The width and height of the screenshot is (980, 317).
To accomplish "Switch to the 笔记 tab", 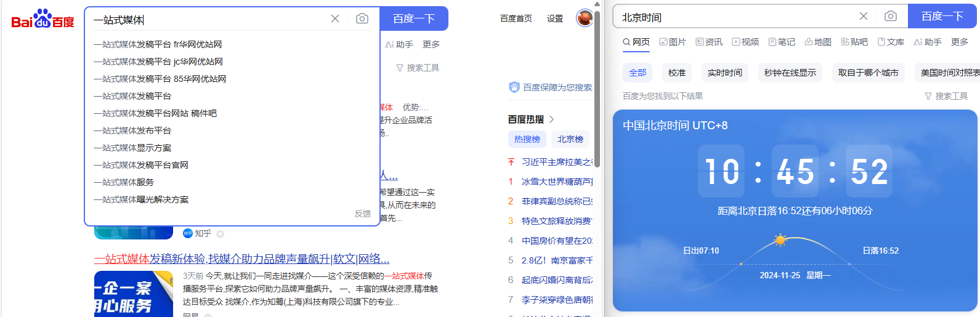I will 782,42.
